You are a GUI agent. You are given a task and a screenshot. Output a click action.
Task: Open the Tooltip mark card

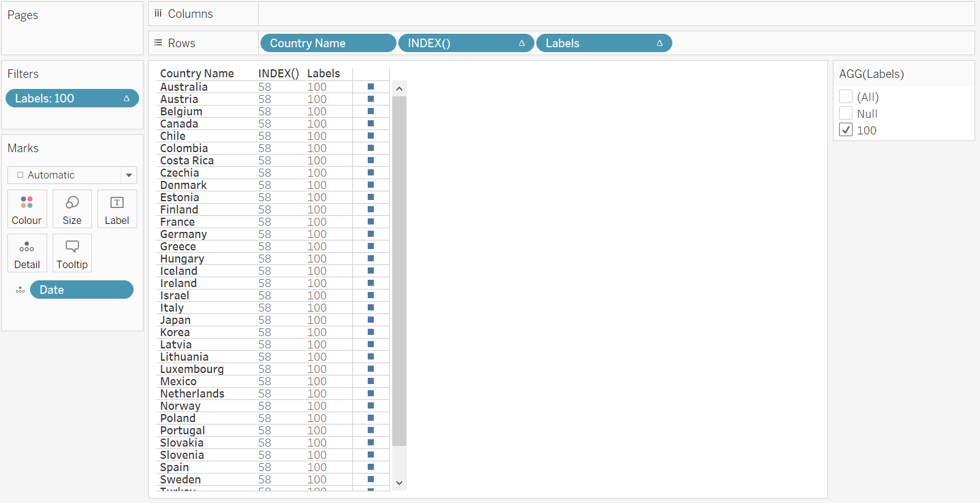pos(72,253)
